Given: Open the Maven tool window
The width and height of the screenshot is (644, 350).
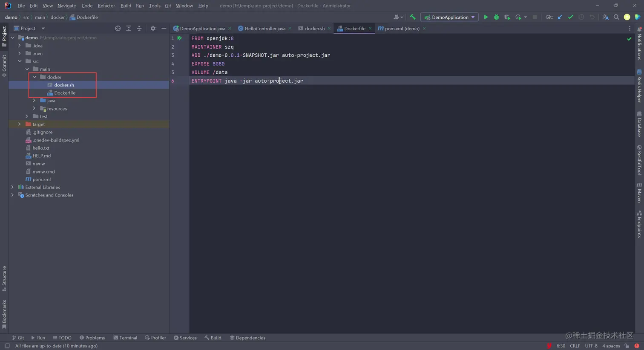Looking at the screenshot, I should coord(639,193).
